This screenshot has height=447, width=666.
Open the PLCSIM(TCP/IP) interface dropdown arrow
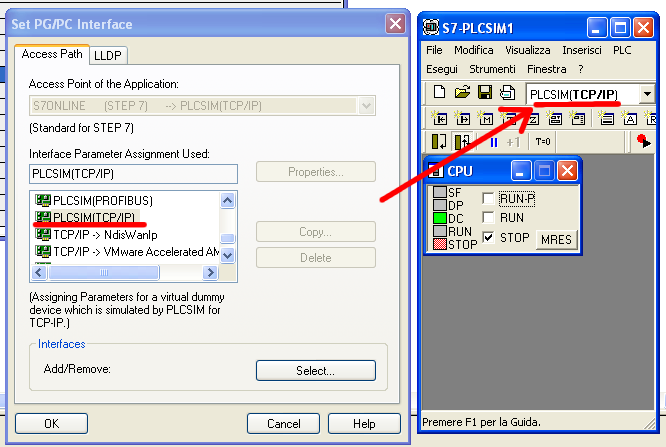pyautogui.click(x=647, y=94)
